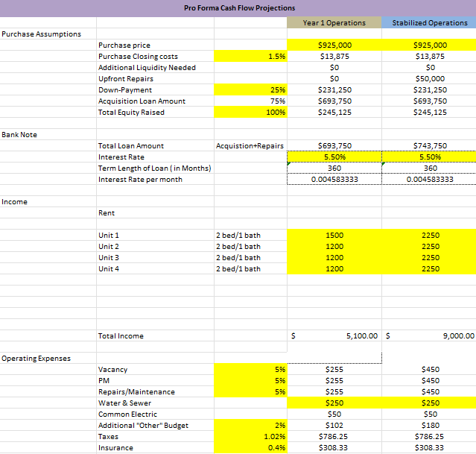Click the 100% Total Equity Raised cell

click(250, 113)
